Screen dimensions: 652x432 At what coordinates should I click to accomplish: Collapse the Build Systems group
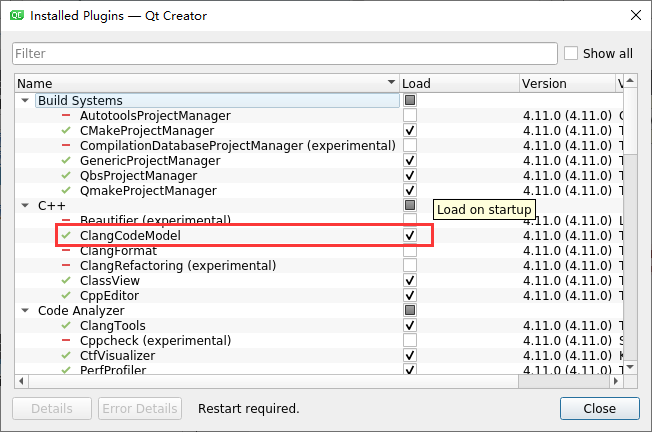tap(25, 101)
